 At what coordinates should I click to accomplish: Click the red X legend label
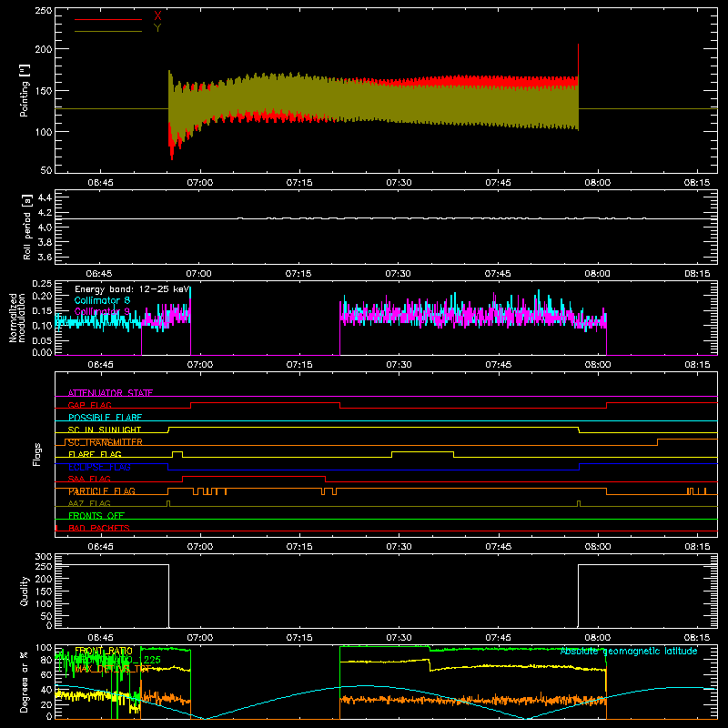coord(157,16)
